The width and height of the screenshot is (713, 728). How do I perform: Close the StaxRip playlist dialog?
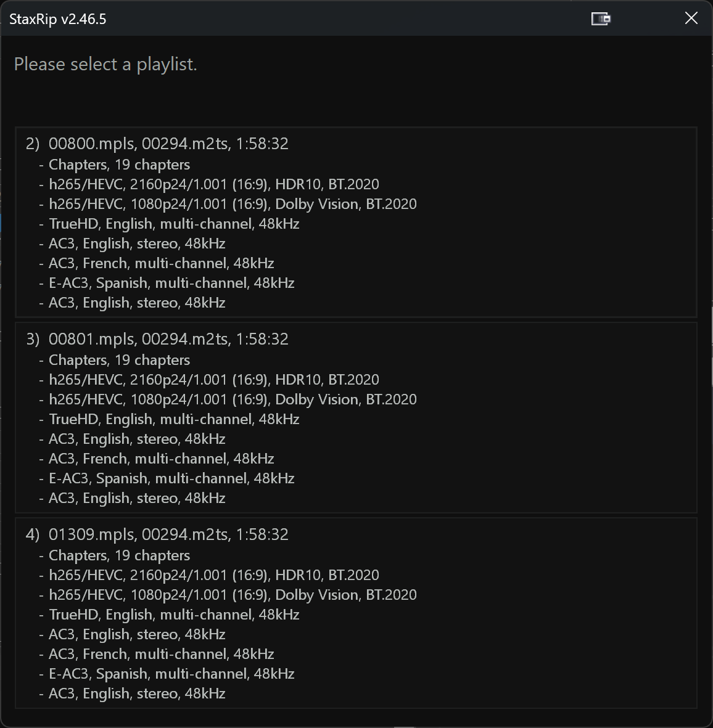tap(691, 18)
